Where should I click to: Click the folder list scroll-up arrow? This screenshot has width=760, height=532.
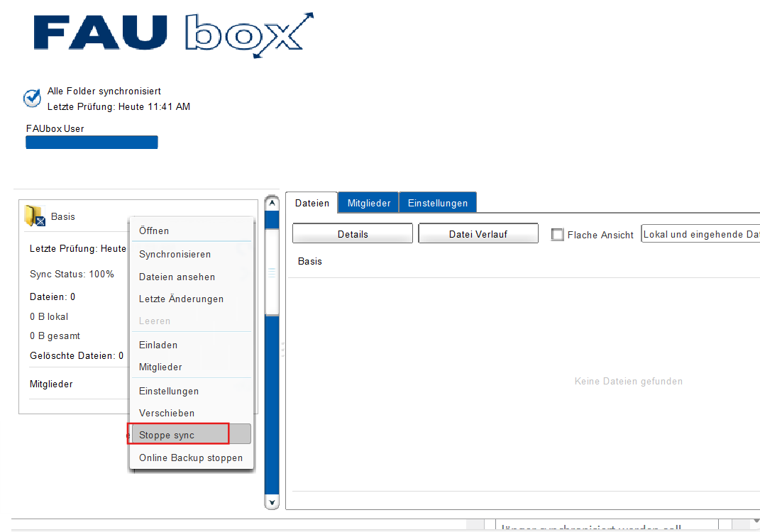[272, 203]
